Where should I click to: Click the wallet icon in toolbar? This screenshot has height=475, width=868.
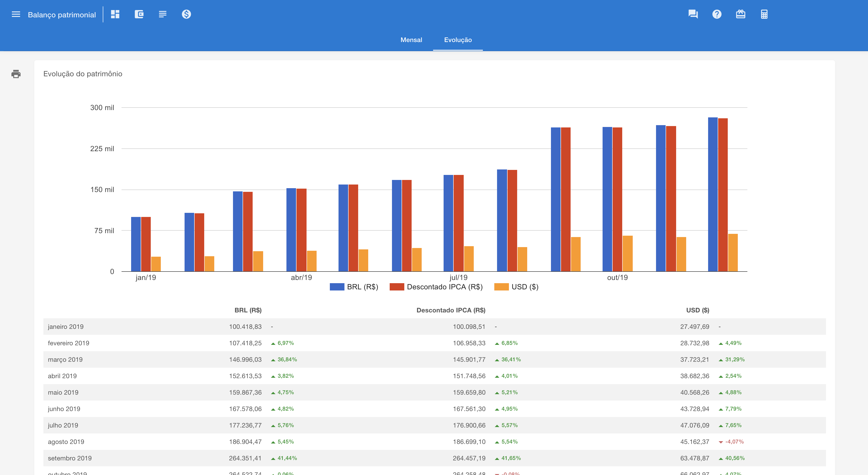(139, 14)
